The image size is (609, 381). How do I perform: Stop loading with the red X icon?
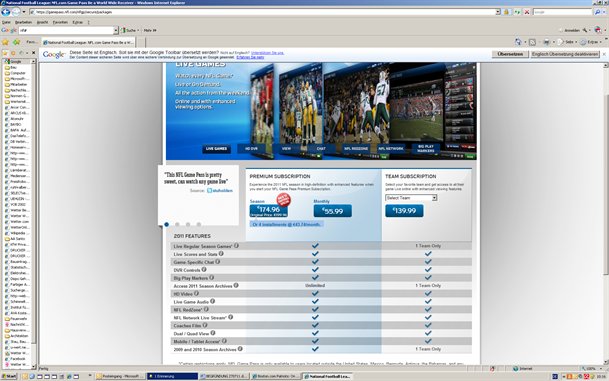(527, 12)
